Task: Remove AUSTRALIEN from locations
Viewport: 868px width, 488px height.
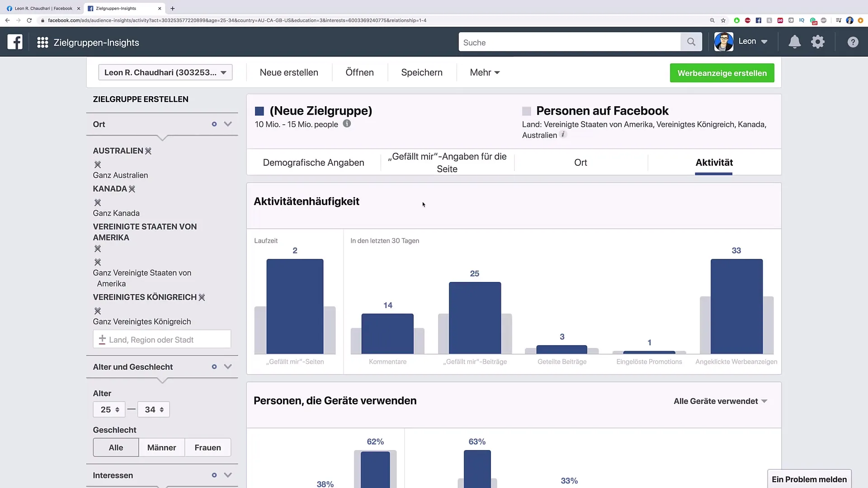Action: 148,151
